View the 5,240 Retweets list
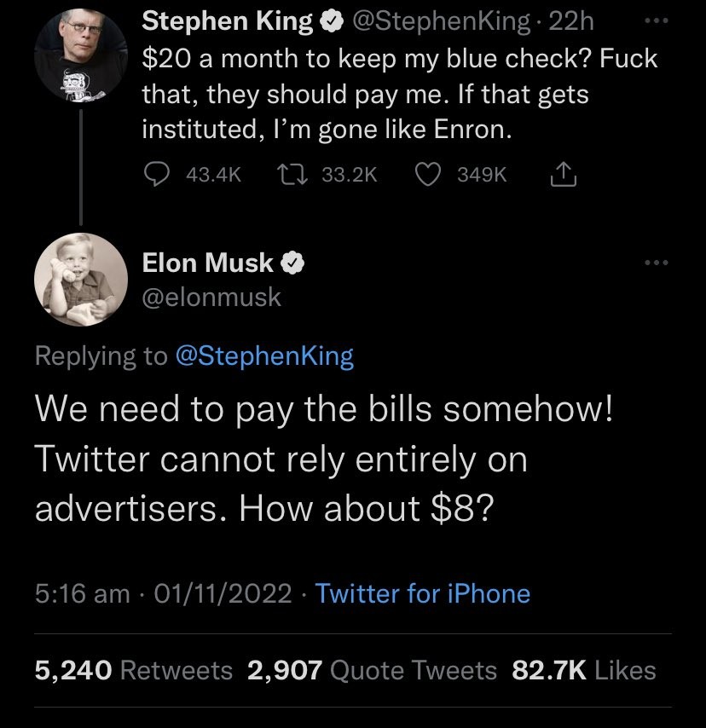706x728 pixels. pyautogui.click(x=134, y=670)
